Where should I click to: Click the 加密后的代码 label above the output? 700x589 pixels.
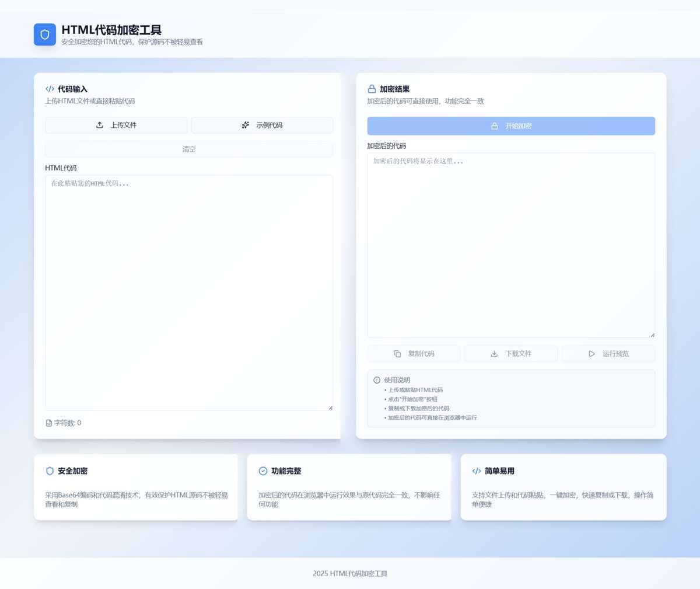pos(386,146)
